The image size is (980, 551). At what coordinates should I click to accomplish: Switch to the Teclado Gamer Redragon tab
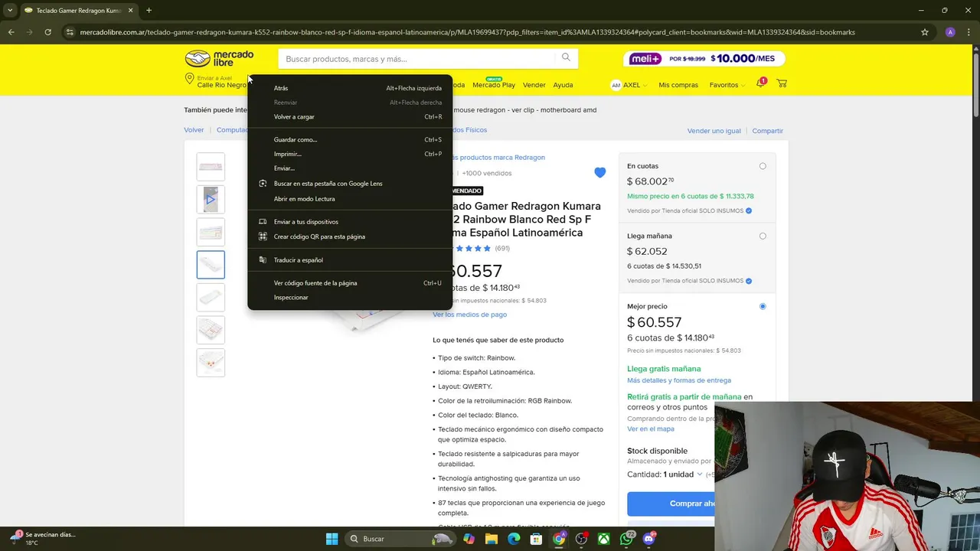pyautogui.click(x=78, y=11)
